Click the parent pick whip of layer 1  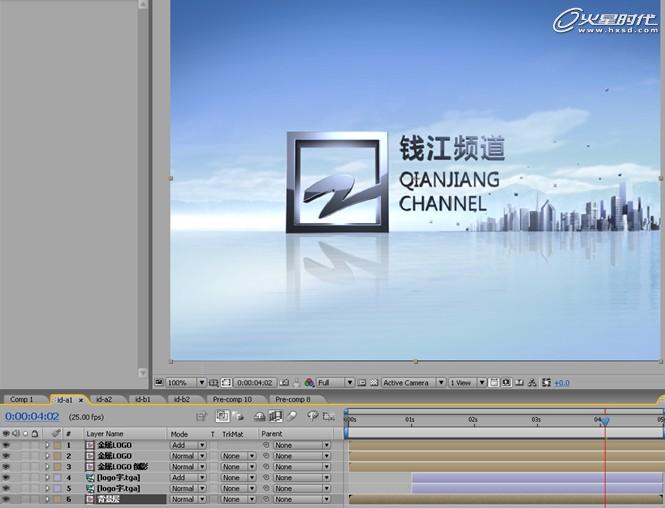[x=266, y=445]
